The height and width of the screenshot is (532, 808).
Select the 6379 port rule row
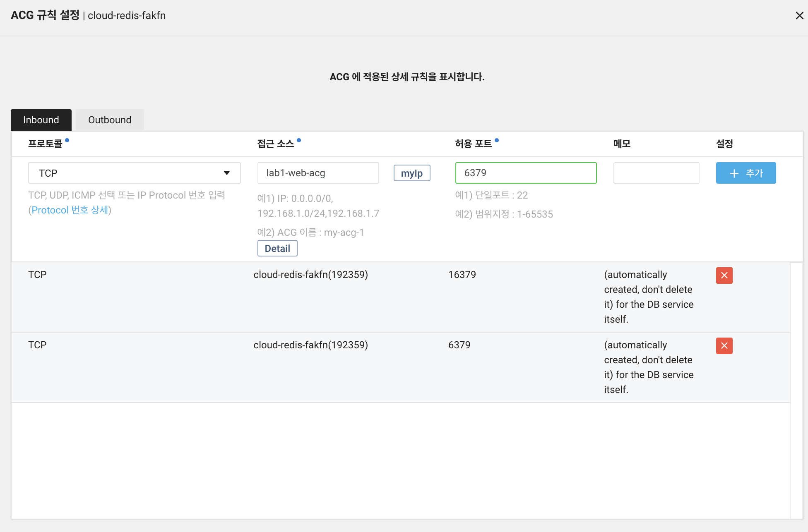pos(459,345)
